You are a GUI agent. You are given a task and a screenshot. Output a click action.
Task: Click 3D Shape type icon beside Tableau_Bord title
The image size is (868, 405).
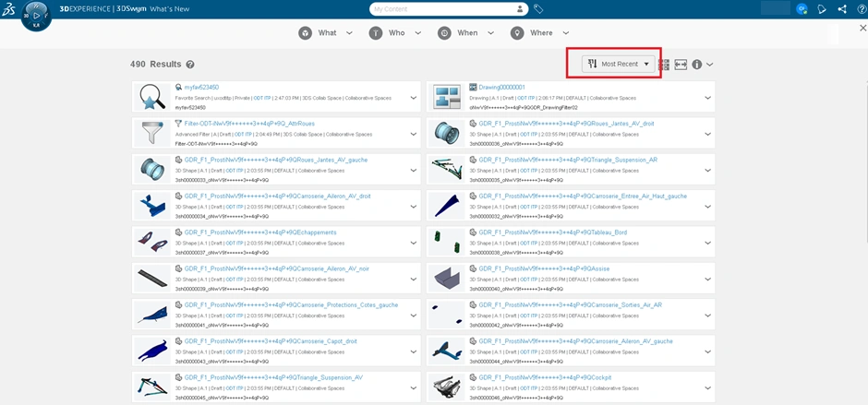click(473, 232)
